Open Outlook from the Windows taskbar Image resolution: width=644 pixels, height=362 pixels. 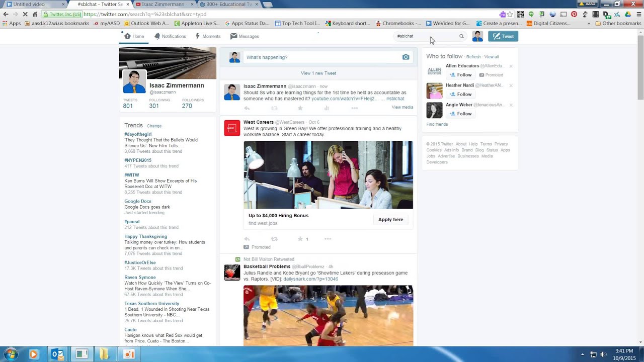pos(58,354)
